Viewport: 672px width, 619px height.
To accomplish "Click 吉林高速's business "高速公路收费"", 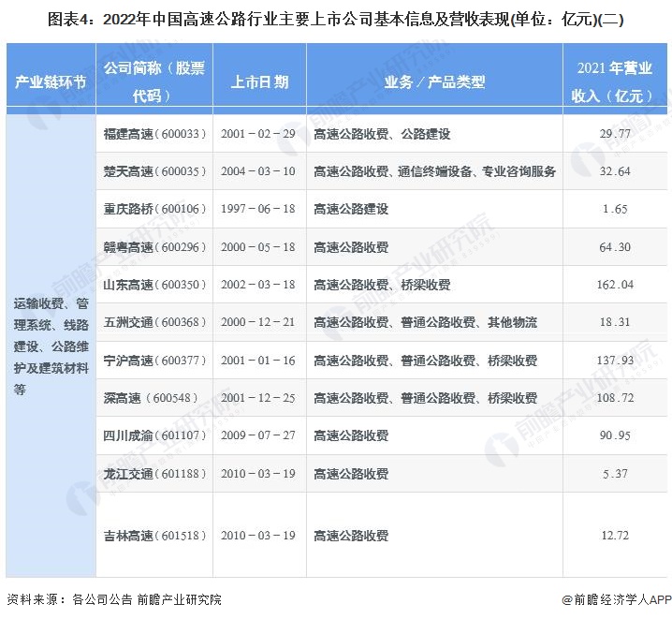I will (x=351, y=537).
